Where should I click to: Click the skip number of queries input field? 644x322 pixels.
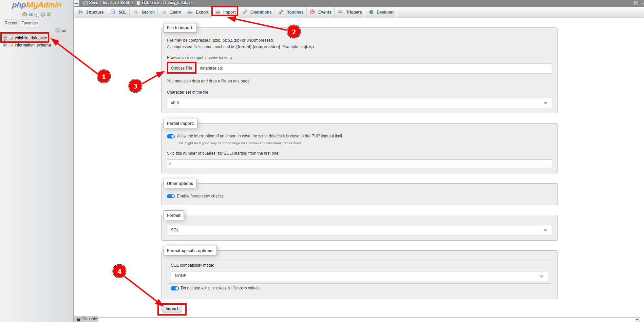point(359,164)
